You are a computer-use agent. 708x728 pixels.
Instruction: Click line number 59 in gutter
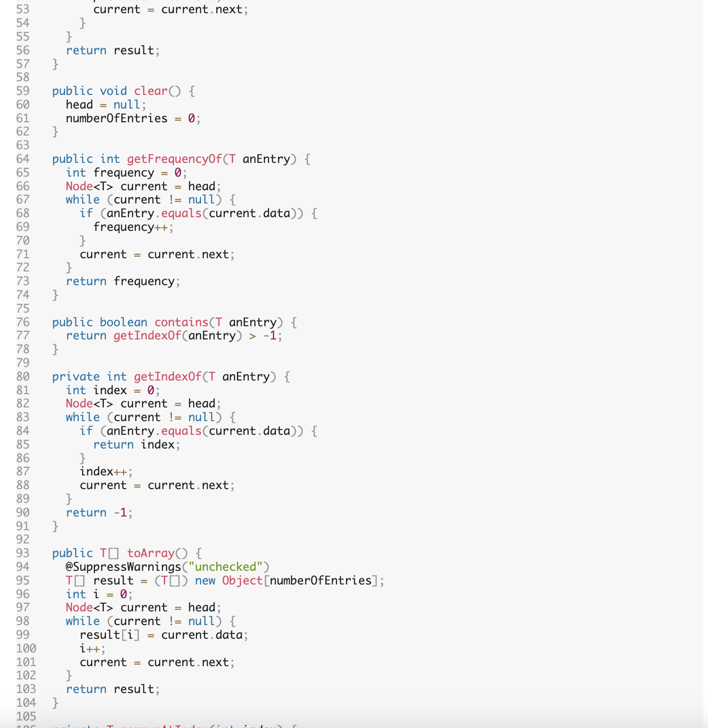point(23,91)
